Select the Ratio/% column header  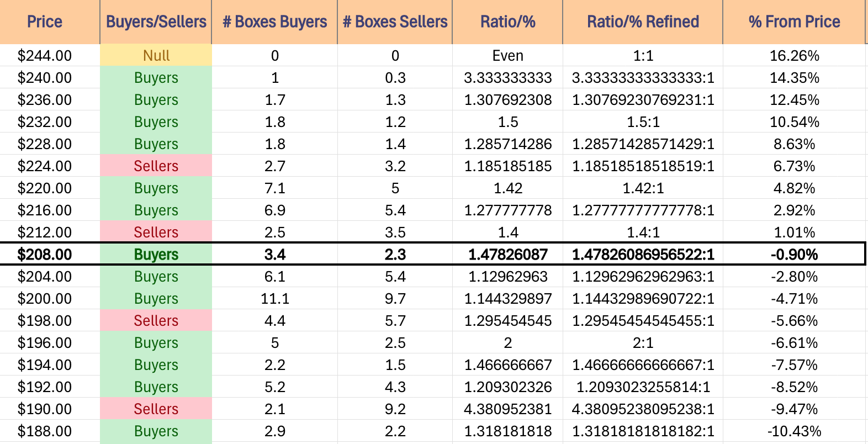point(507,22)
